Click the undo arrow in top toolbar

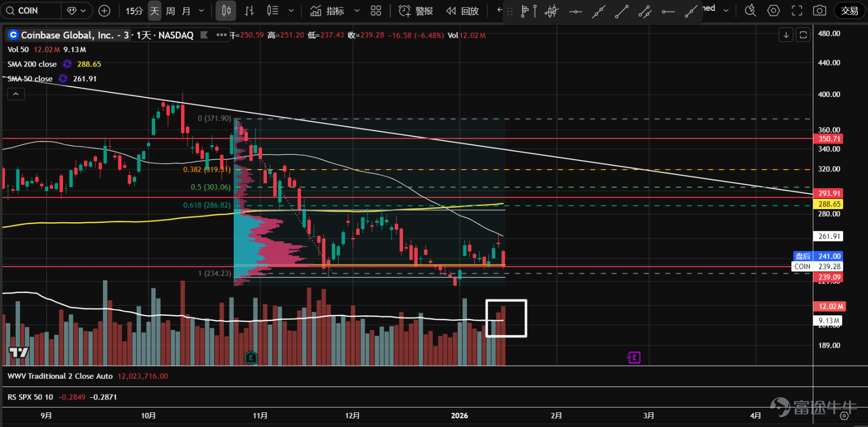(499, 10)
